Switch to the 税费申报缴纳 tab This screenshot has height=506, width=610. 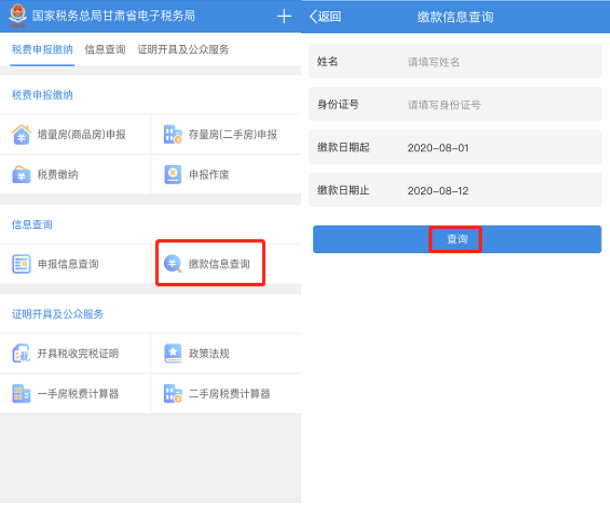click(42, 50)
